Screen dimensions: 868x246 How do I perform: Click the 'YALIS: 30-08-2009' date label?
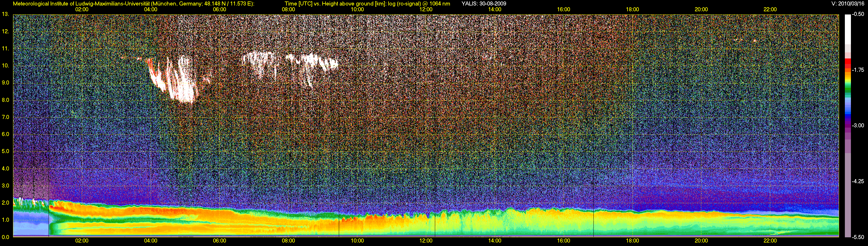(x=483, y=4)
